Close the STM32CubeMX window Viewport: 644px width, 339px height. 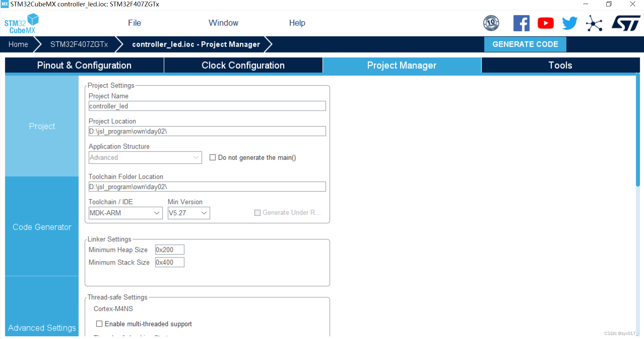point(633,4)
